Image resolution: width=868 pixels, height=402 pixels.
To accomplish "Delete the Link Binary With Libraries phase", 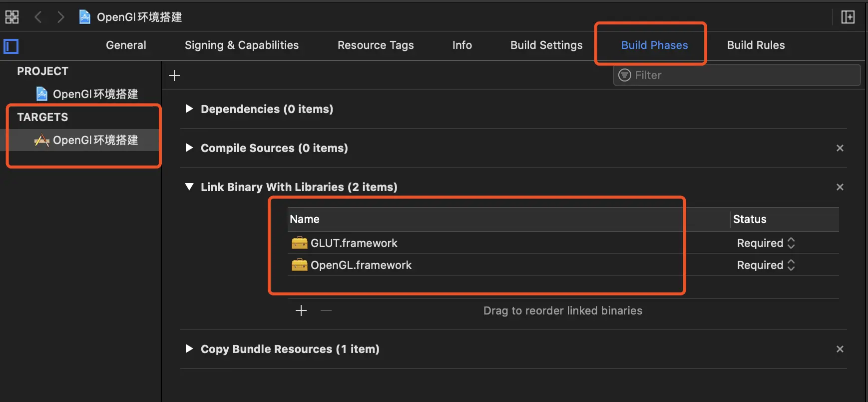I will pyautogui.click(x=840, y=187).
